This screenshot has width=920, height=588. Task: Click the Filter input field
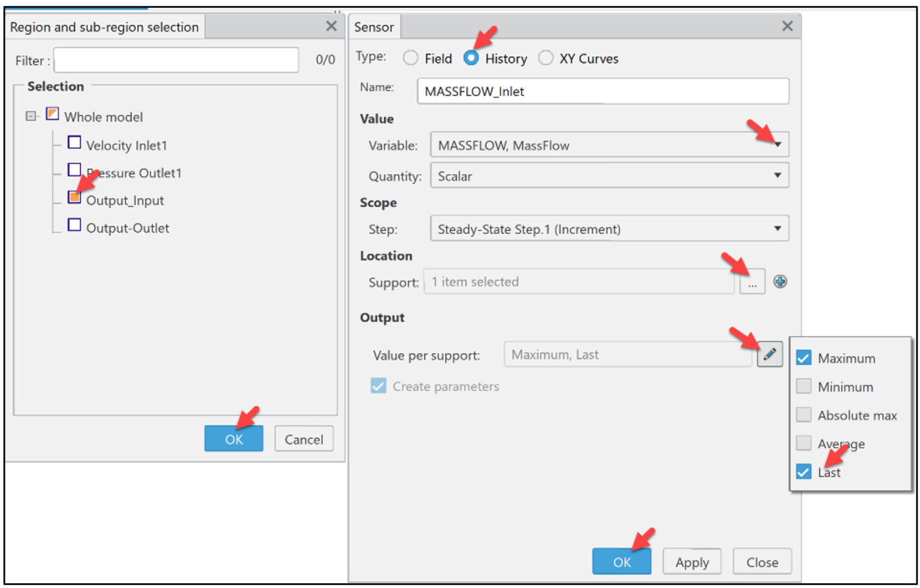click(175, 60)
